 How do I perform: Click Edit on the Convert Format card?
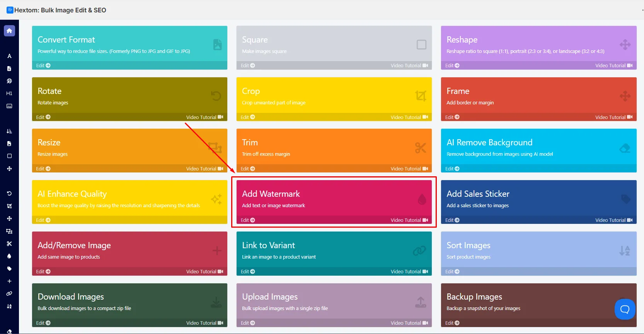point(43,66)
